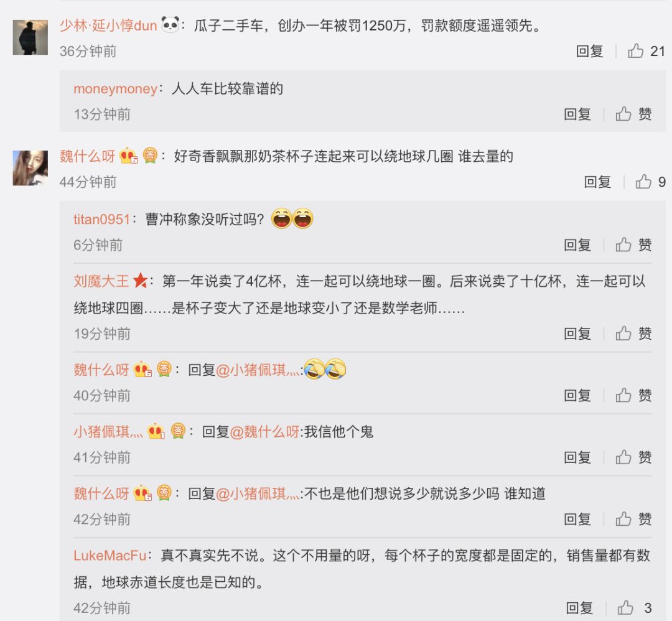The width and height of the screenshot is (672, 621).
Task: Open LukeMacFu's username link
Action: click(110, 556)
